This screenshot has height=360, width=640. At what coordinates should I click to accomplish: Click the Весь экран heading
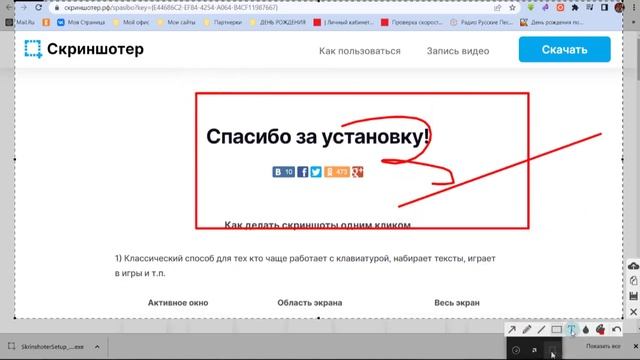457,303
